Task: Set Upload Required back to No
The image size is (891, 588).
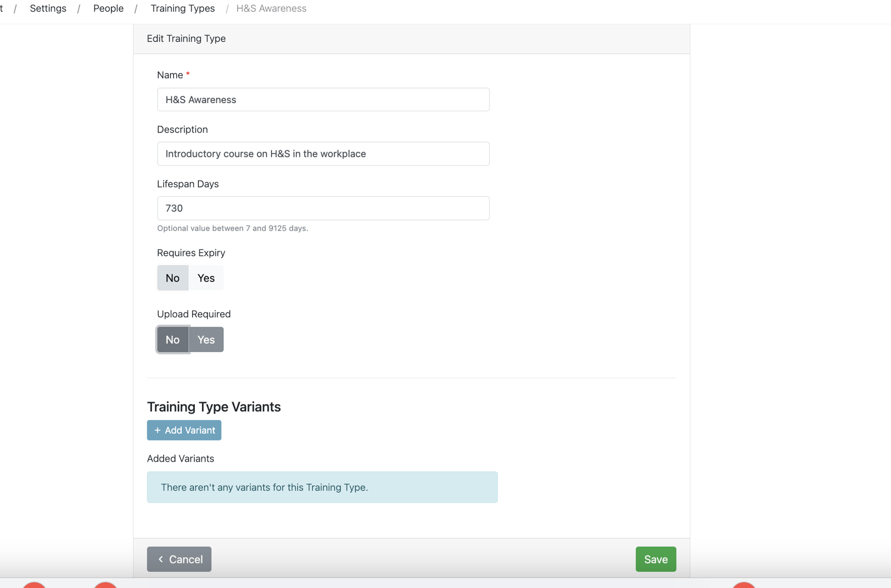Action: 173,340
